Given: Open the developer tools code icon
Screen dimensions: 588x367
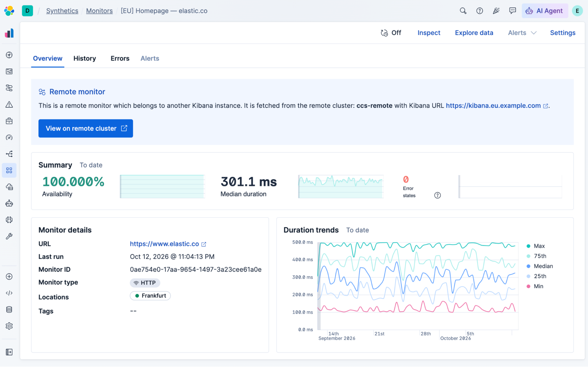Looking at the screenshot, I should [9, 293].
